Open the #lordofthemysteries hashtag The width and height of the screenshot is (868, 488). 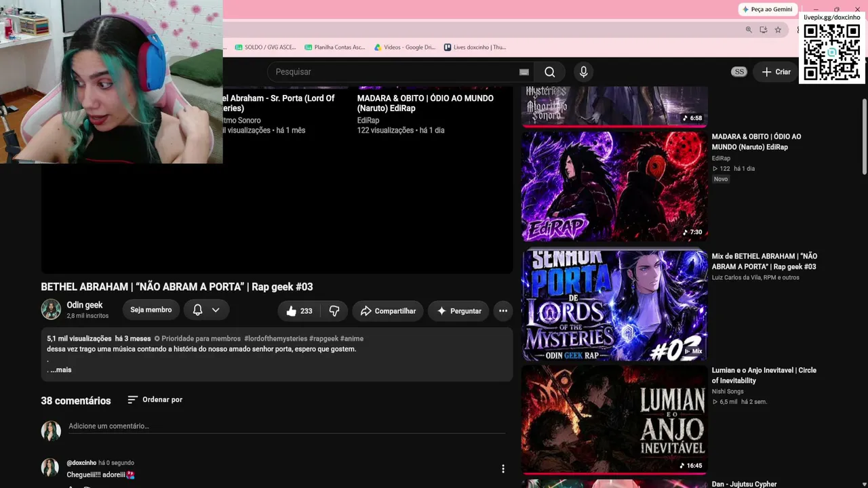[275, 339]
